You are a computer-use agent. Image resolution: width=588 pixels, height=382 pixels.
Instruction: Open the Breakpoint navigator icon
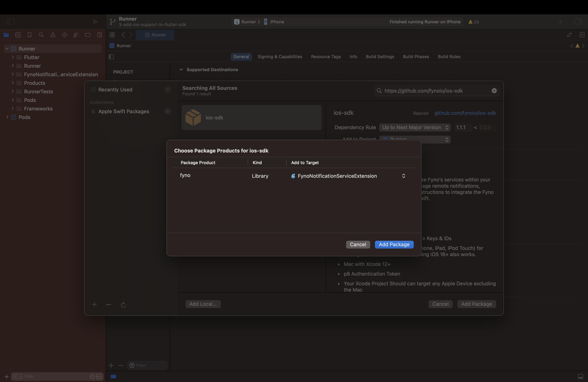88,35
